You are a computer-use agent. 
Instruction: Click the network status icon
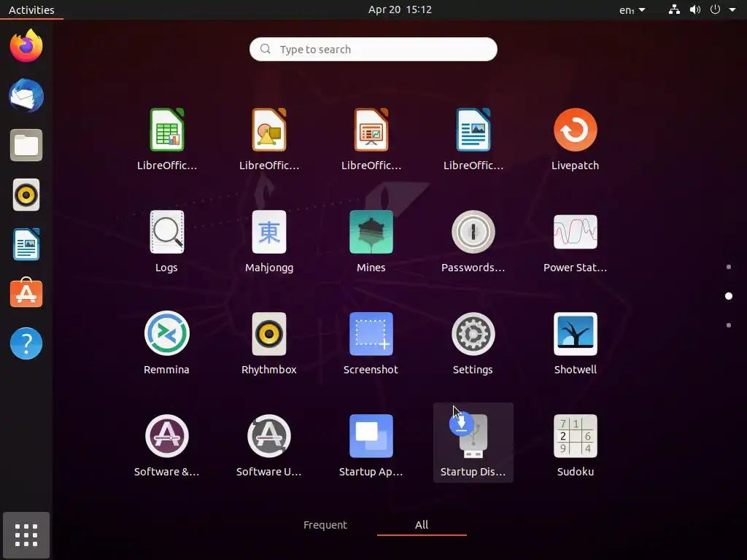[674, 9]
